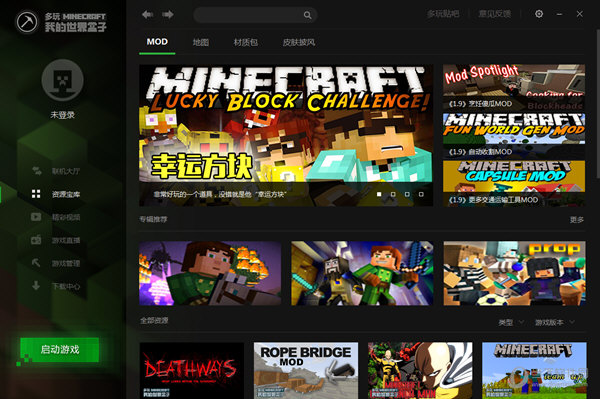Go back with the left arrow icon

147,15
